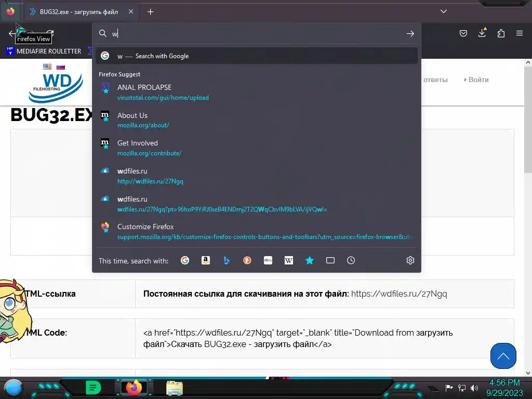Open a new tab with the plus button
Screen dimensions: 532x399
coord(150,12)
